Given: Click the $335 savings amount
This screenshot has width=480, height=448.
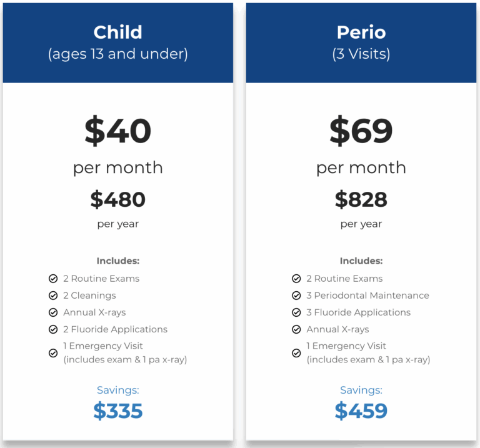Looking at the screenshot, I should coord(118,411).
